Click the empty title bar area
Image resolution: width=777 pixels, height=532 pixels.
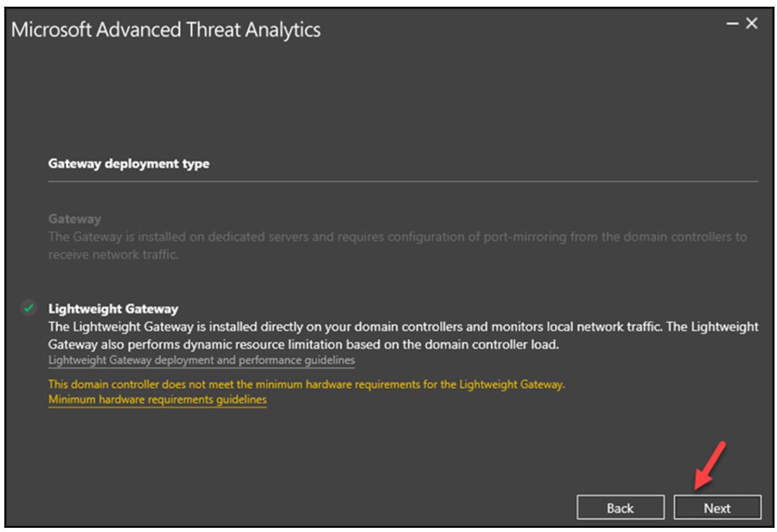513,28
